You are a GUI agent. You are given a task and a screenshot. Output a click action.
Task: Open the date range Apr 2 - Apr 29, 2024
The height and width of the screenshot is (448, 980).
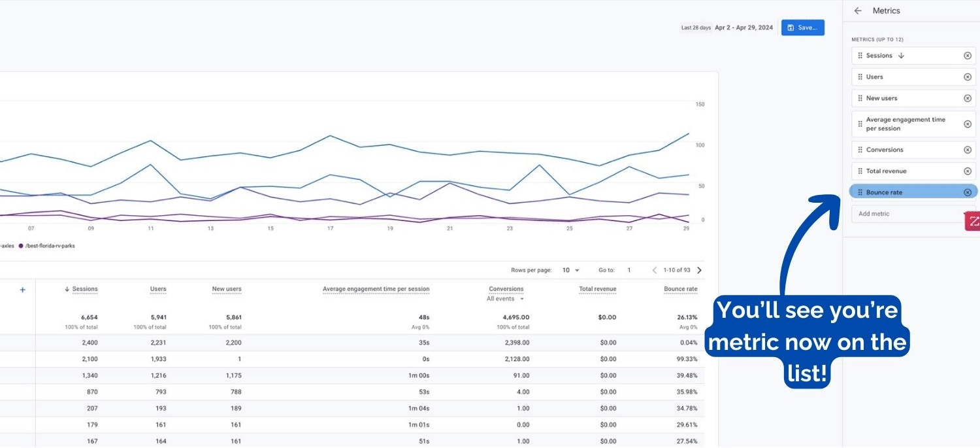pyautogui.click(x=743, y=27)
